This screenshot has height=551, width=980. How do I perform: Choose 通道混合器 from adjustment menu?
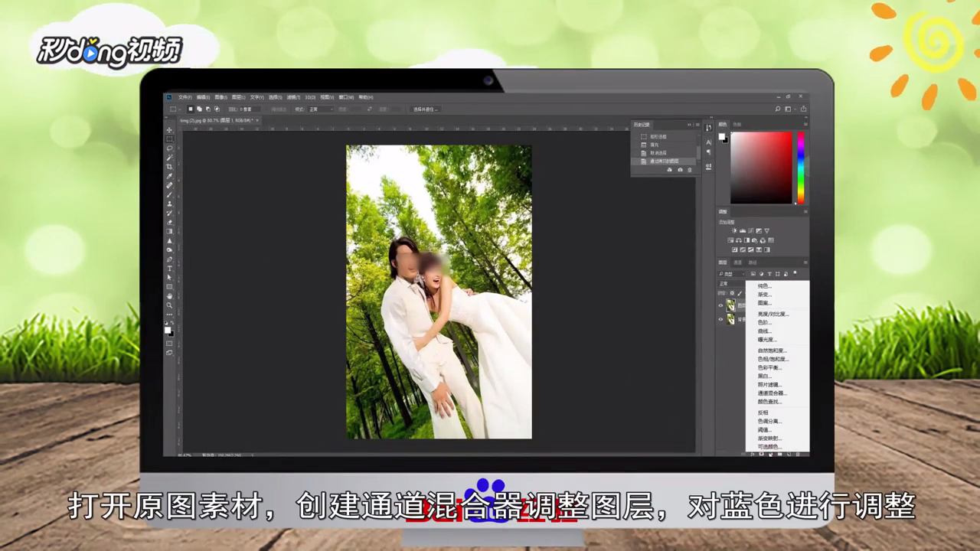[x=772, y=393]
